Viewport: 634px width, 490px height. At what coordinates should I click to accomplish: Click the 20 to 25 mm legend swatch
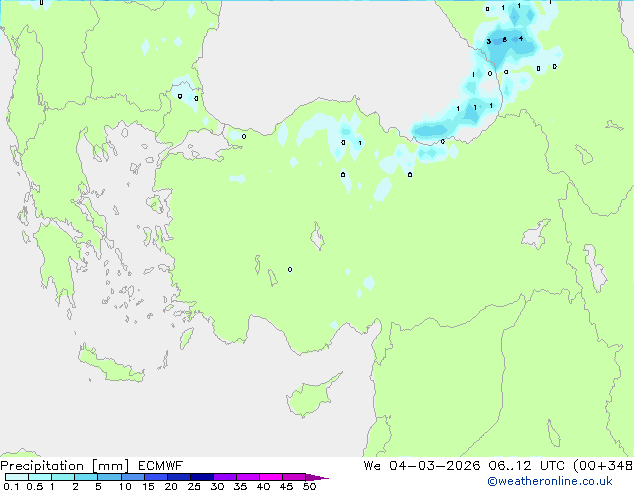coord(178,477)
